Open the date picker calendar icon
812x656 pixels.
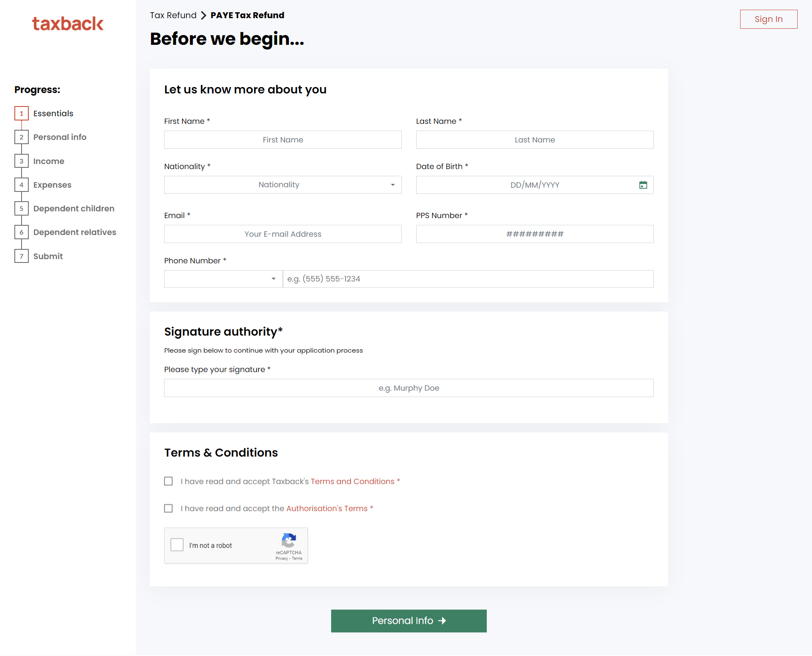coord(643,185)
